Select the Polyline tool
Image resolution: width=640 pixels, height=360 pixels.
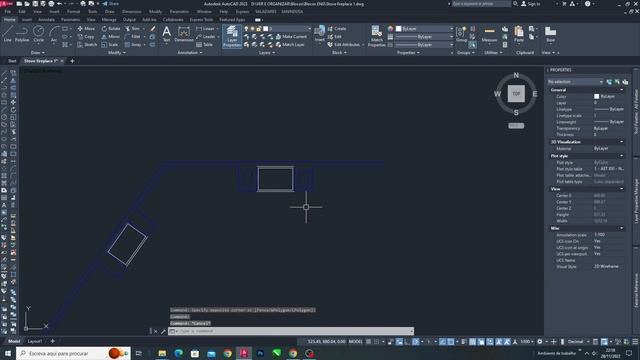[22, 33]
